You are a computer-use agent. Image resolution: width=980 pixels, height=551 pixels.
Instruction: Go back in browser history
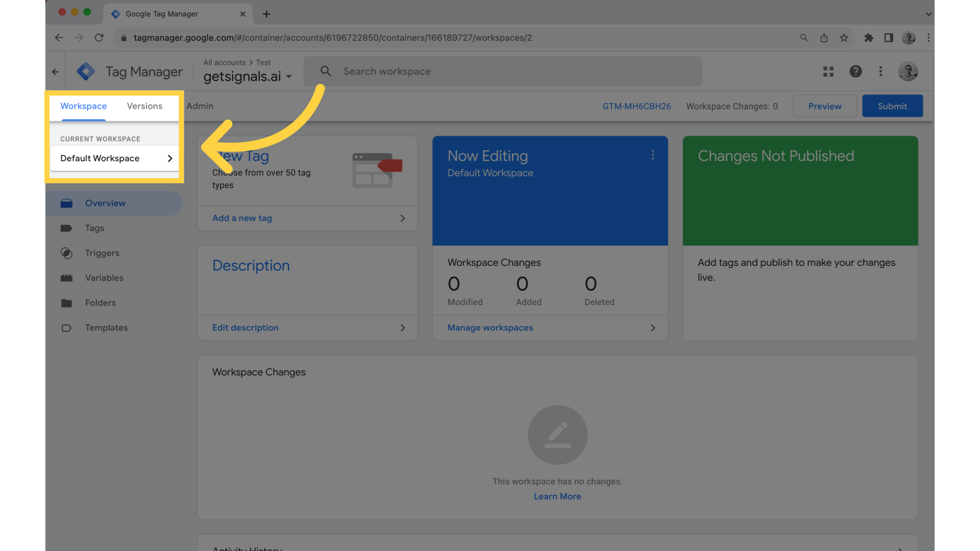point(59,38)
